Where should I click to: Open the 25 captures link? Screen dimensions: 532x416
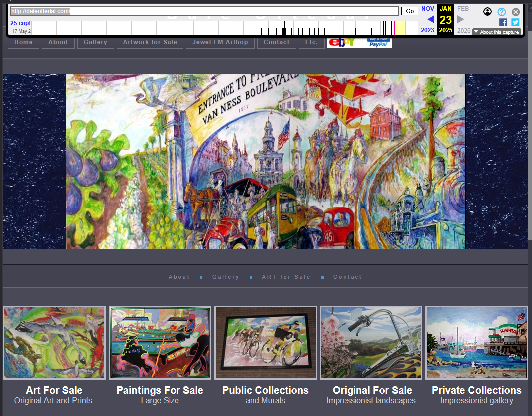pos(21,23)
